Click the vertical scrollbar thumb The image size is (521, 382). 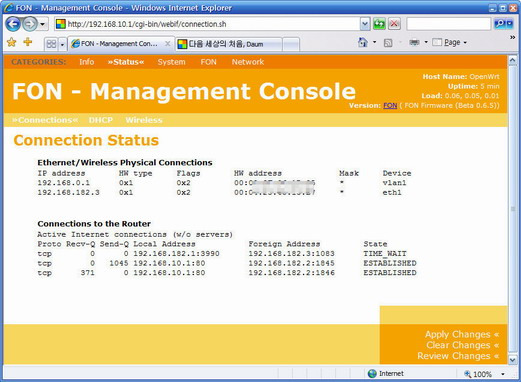513,209
